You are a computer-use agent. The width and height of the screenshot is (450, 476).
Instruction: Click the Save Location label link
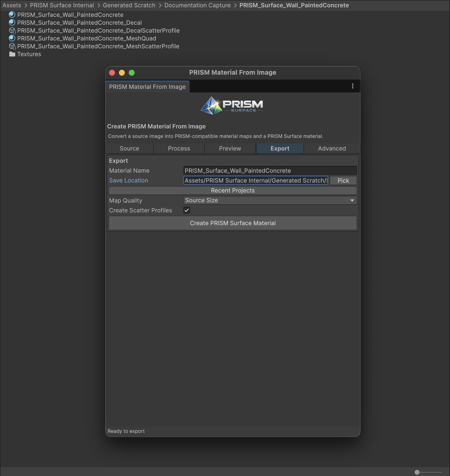(129, 181)
